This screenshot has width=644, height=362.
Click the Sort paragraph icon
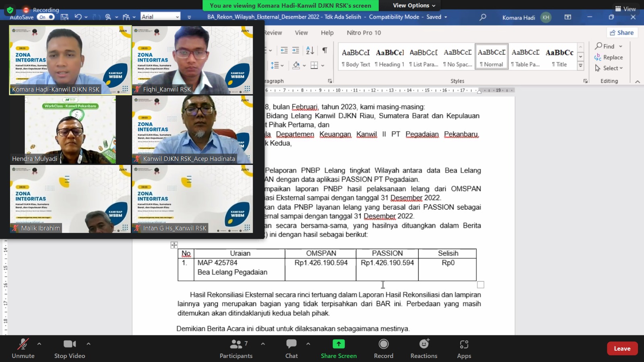click(x=310, y=50)
